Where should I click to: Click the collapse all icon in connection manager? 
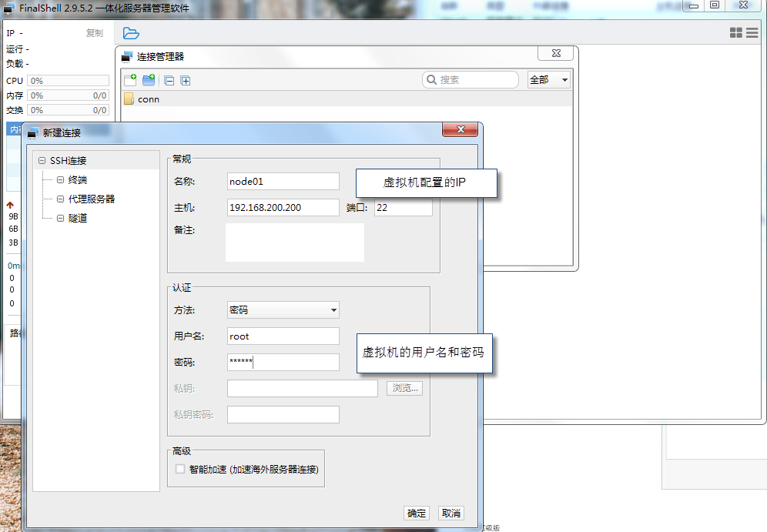169,80
